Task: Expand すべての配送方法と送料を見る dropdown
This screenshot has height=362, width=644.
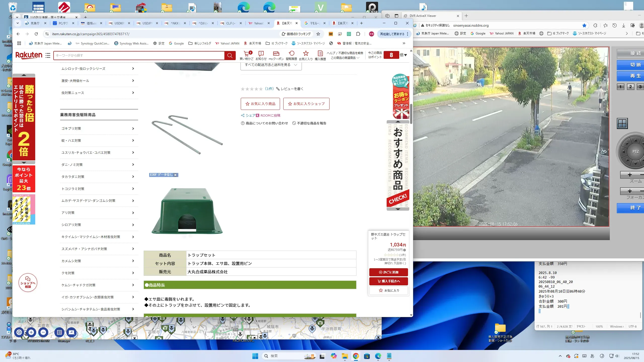Action: [x=271, y=65]
